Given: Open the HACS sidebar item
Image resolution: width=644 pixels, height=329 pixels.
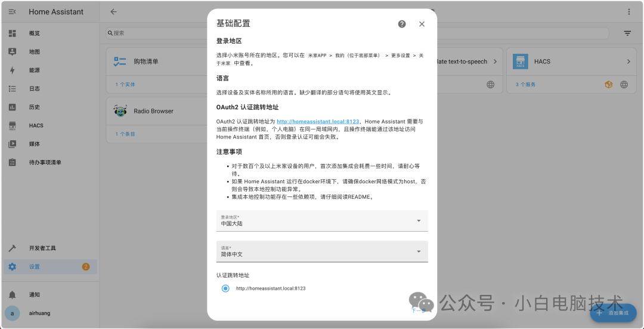Looking at the screenshot, I should [x=51, y=125].
